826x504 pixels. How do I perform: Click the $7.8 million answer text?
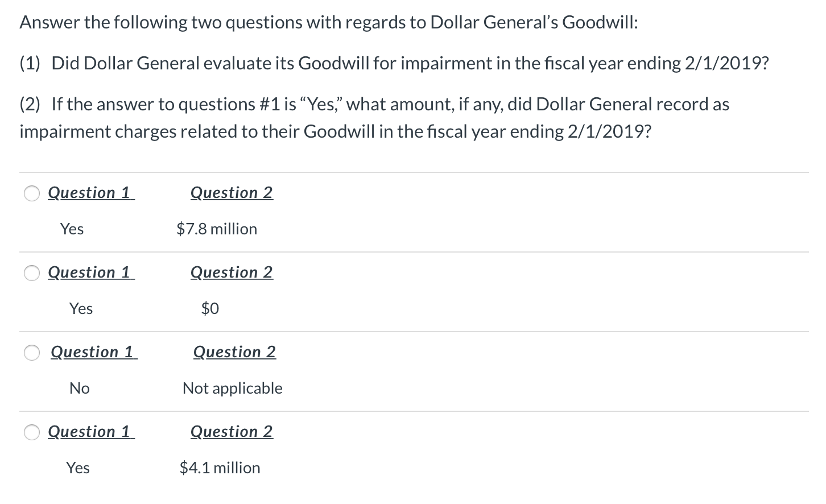(217, 229)
